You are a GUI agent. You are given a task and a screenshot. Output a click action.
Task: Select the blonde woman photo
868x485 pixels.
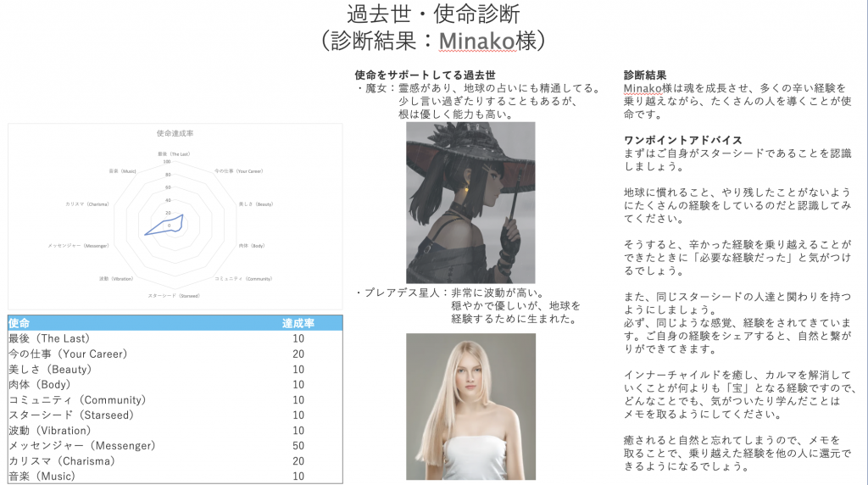(470, 406)
